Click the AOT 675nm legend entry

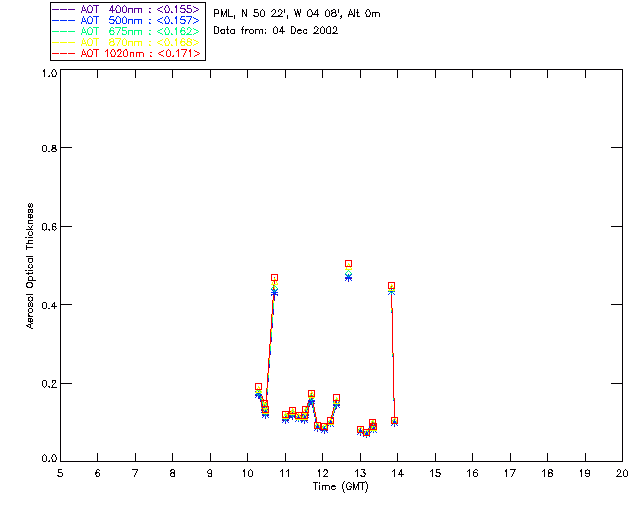[x=126, y=31]
